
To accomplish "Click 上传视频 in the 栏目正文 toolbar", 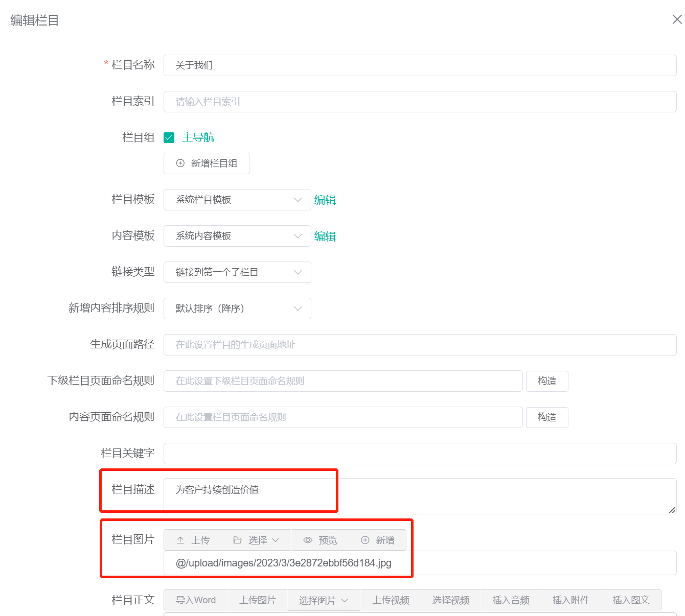I will tap(391, 600).
